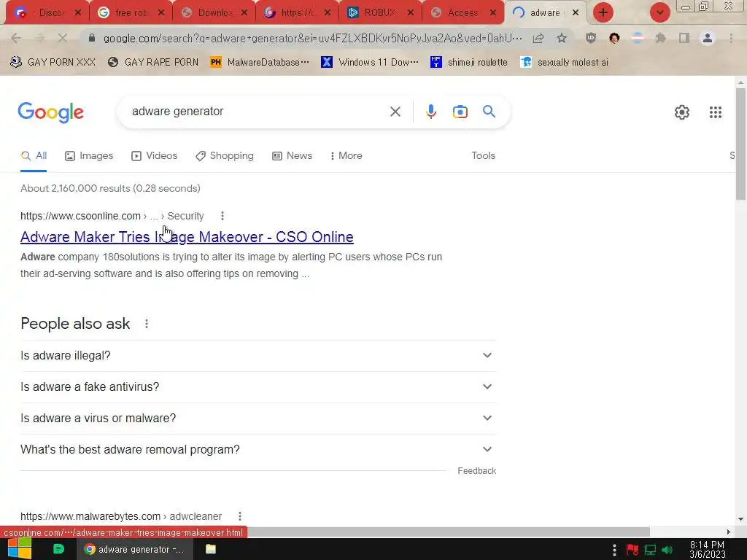
Task: Click the volume speaker tray icon
Action: (667, 550)
